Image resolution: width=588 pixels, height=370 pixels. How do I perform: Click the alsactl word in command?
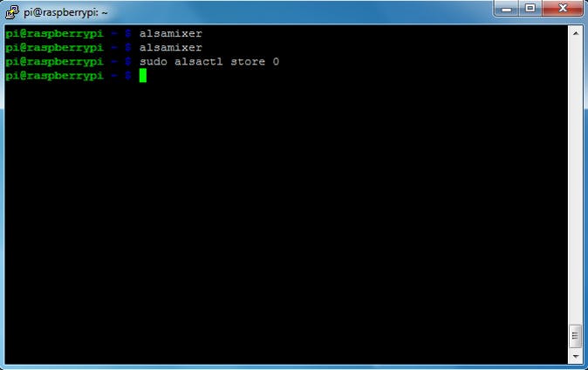[x=198, y=62]
